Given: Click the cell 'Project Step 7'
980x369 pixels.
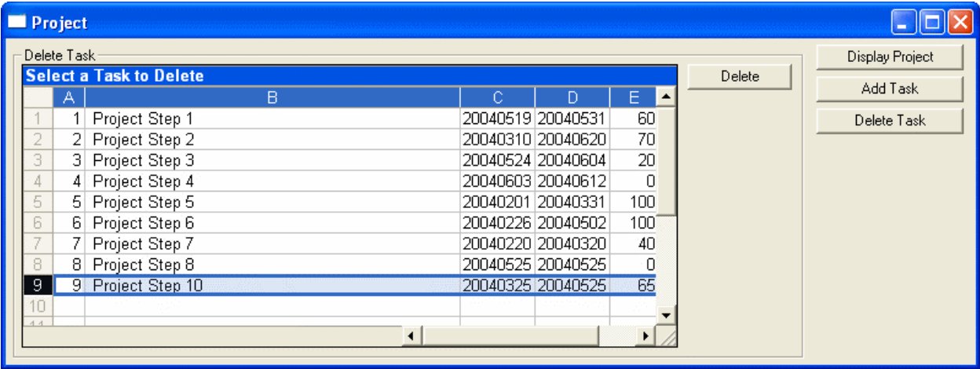Looking at the screenshot, I should coord(272,243).
